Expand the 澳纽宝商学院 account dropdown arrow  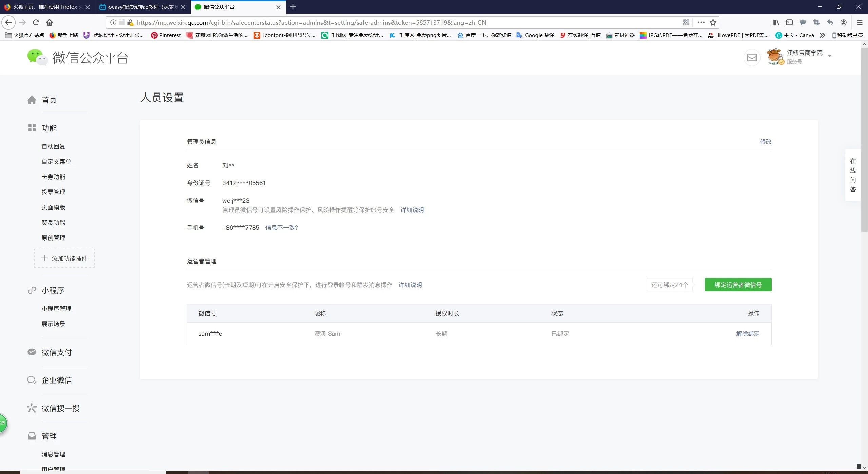(x=830, y=56)
